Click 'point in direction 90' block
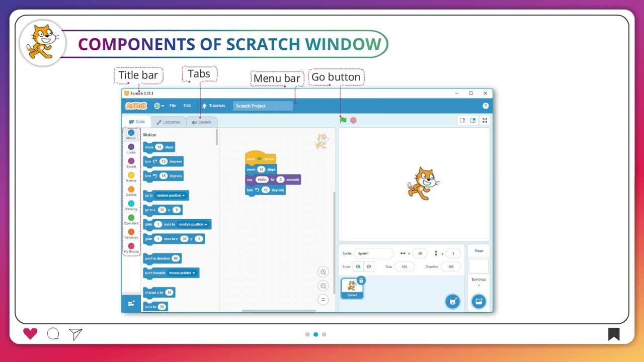This screenshot has height=362, width=644. click(x=162, y=258)
